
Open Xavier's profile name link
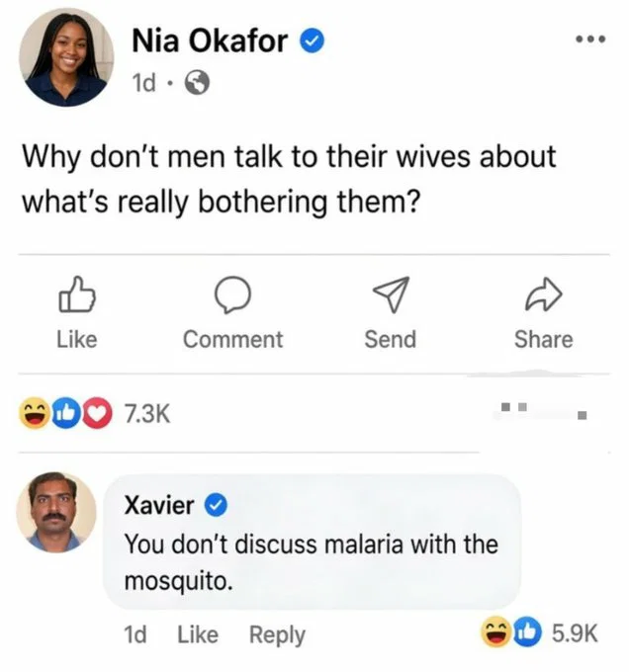click(x=159, y=505)
